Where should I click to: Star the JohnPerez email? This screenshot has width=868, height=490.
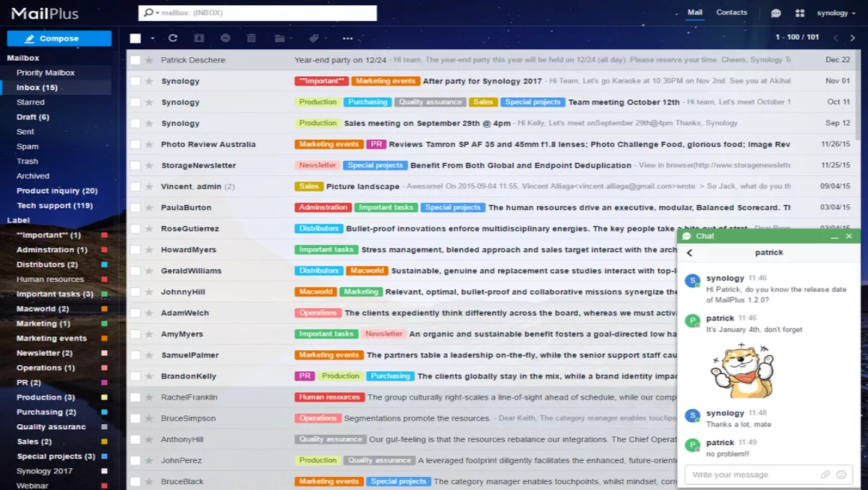149,460
